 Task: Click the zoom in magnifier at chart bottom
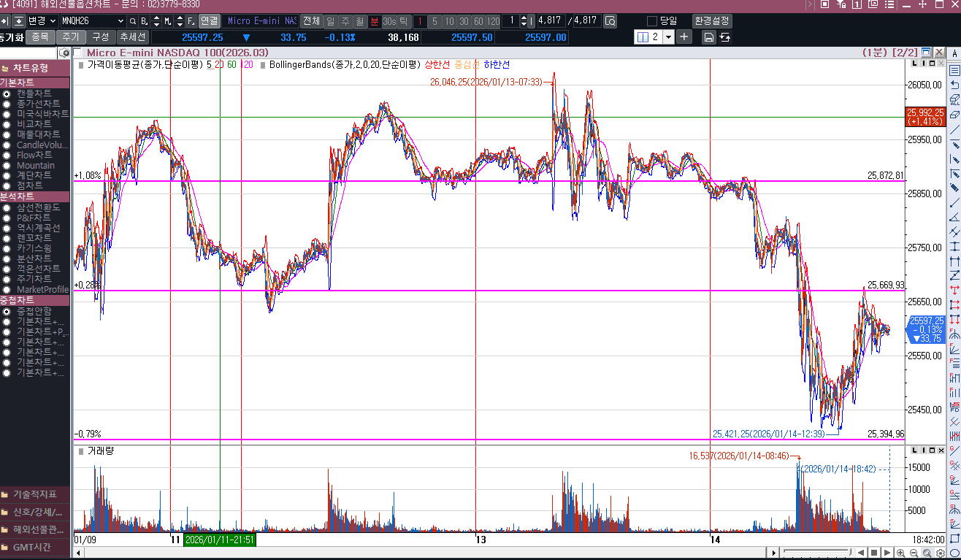pos(901,553)
